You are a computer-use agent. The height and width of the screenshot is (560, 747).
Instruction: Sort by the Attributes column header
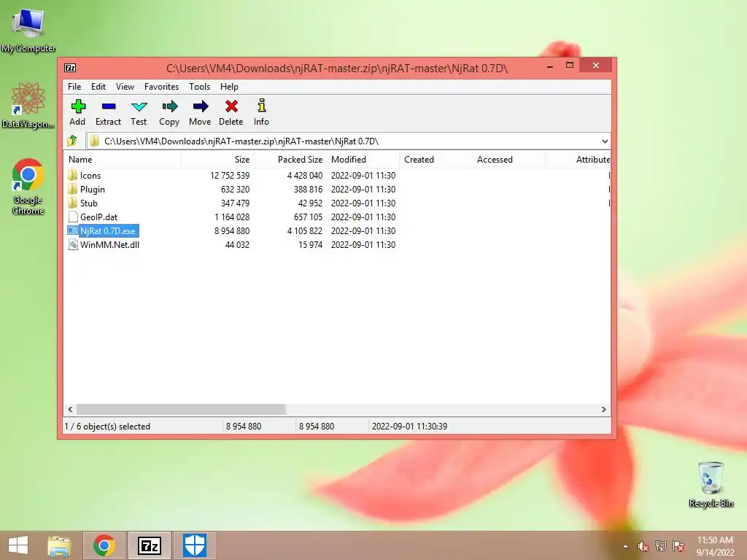click(578, 160)
